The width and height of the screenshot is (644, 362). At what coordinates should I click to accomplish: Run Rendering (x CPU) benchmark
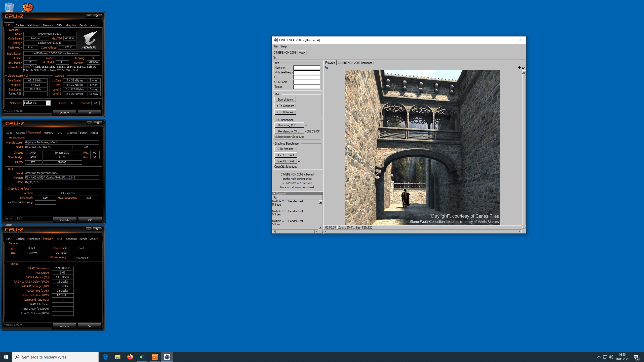tap(289, 131)
